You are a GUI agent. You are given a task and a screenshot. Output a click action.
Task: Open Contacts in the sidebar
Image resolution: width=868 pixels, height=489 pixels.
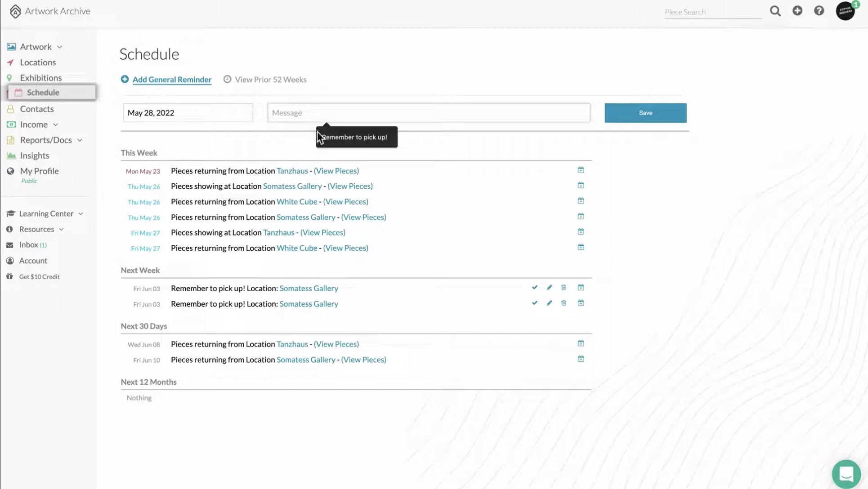pyautogui.click(x=36, y=109)
